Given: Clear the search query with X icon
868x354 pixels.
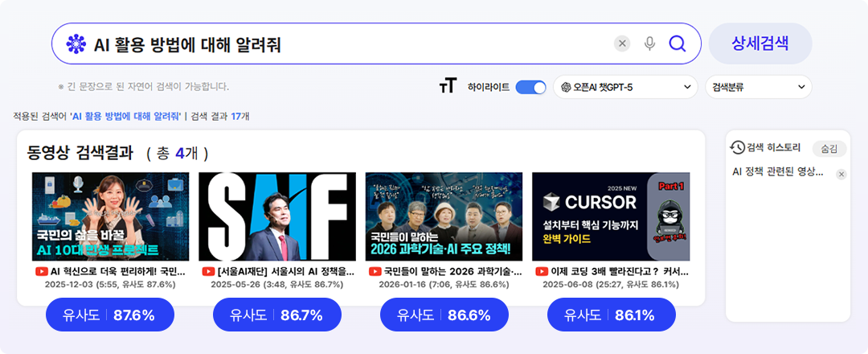Looking at the screenshot, I should [622, 43].
